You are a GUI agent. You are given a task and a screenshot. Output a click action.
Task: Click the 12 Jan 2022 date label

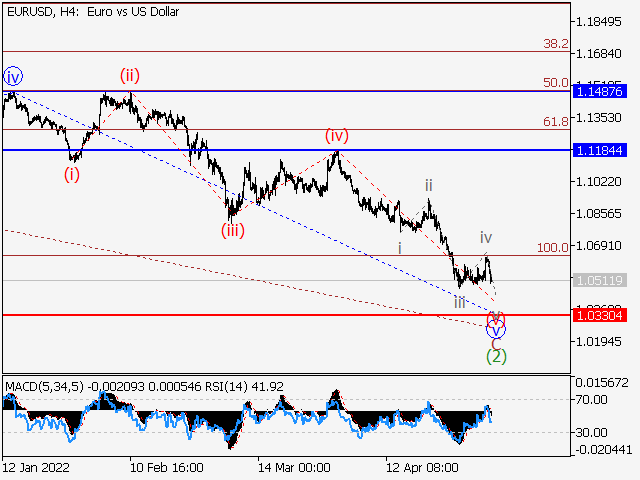tap(36, 467)
